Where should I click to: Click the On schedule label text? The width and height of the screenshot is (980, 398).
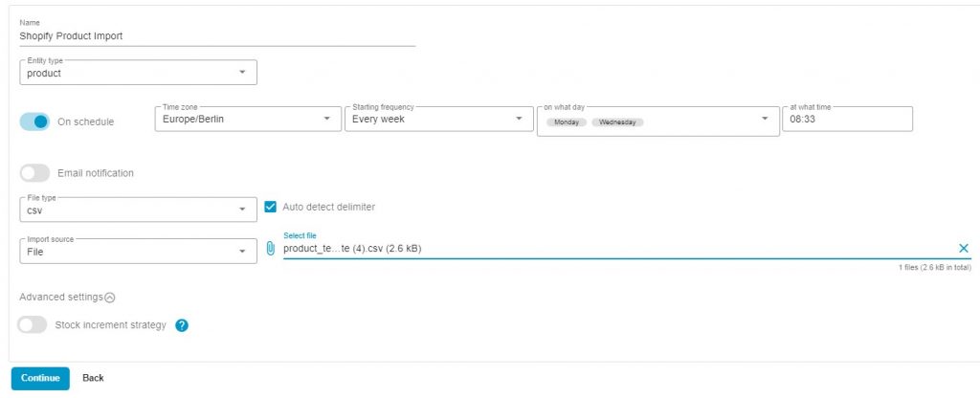click(x=85, y=122)
